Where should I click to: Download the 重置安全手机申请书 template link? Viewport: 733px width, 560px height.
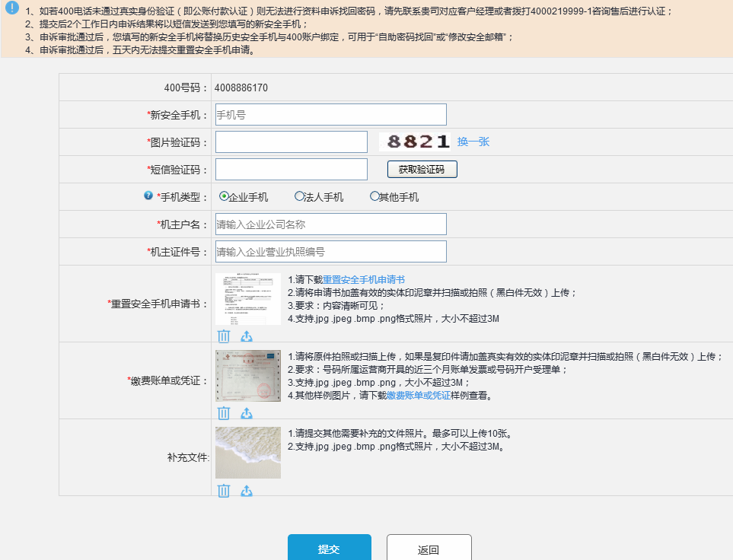(x=363, y=279)
